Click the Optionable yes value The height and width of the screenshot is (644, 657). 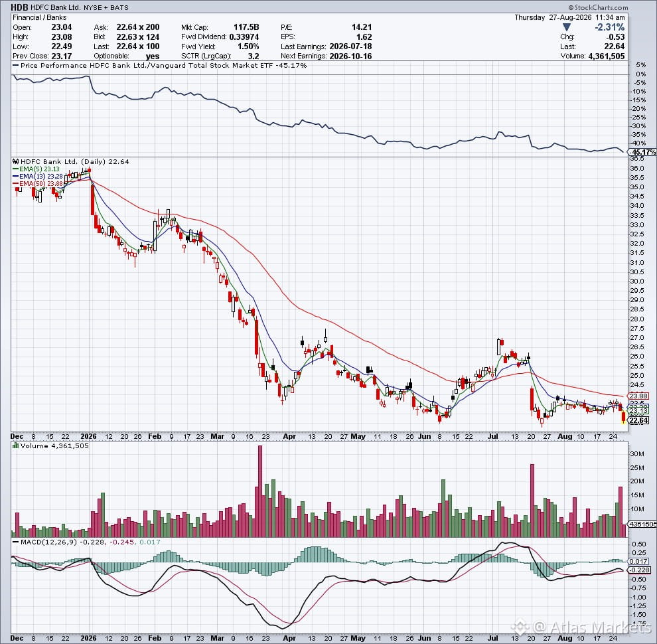point(153,56)
